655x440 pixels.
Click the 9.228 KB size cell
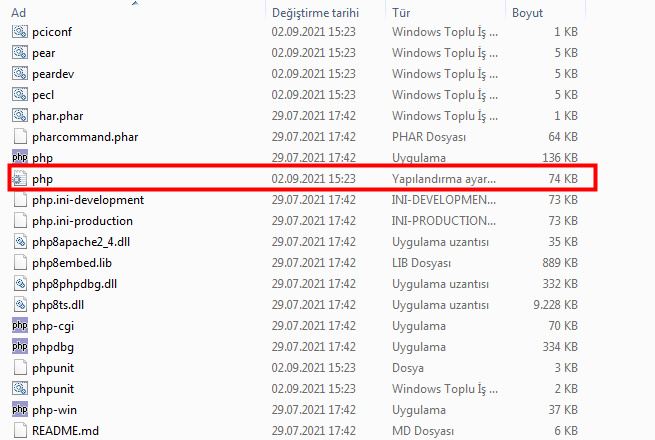tap(555, 305)
